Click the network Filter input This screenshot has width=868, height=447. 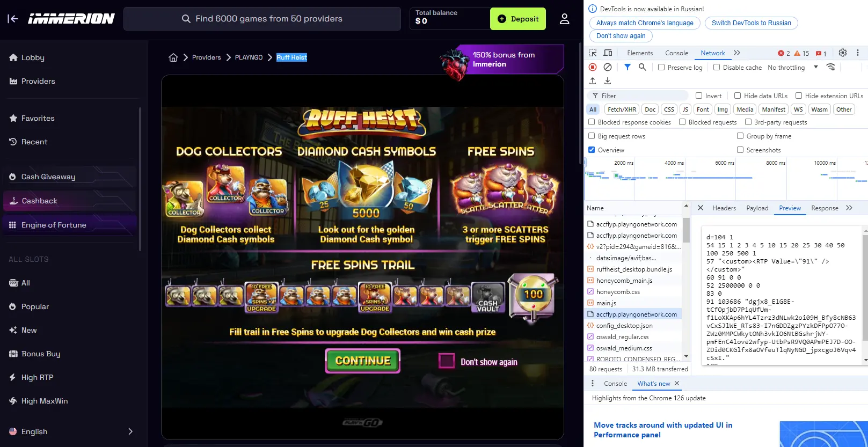pyautogui.click(x=639, y=96)
